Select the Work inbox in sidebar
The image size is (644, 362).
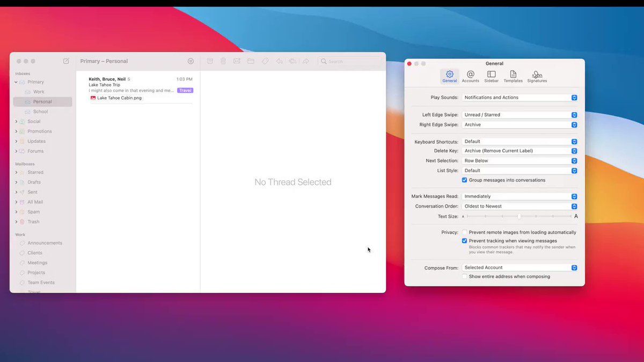[42, 92]
